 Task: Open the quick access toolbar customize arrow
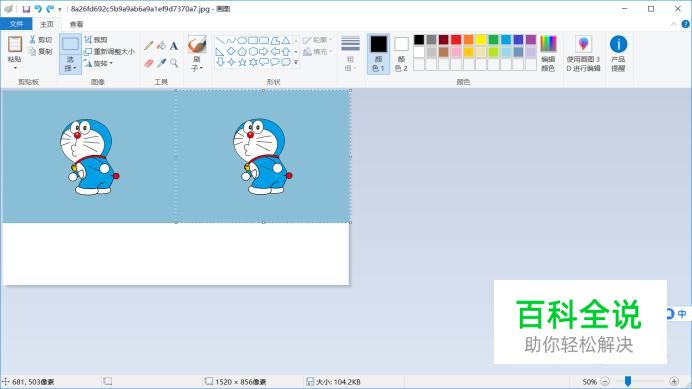[60, 9]
